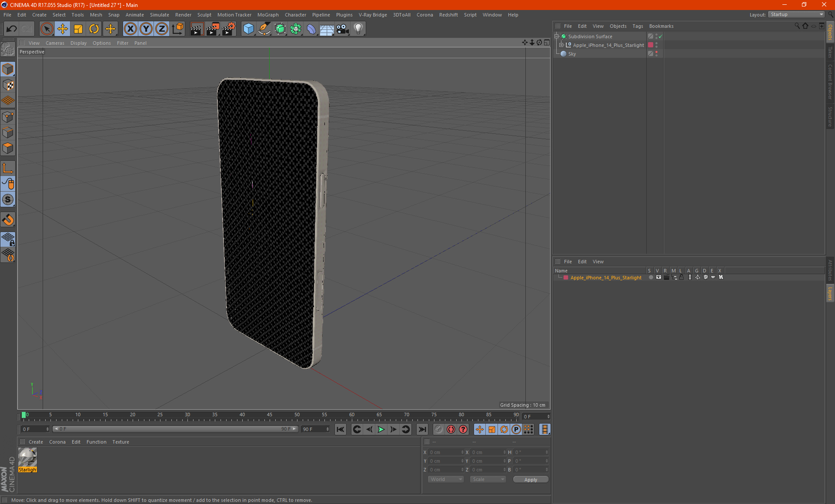Open the World coordinate dropdown
The image size is (835, 504).
click(x=446, y=479)
